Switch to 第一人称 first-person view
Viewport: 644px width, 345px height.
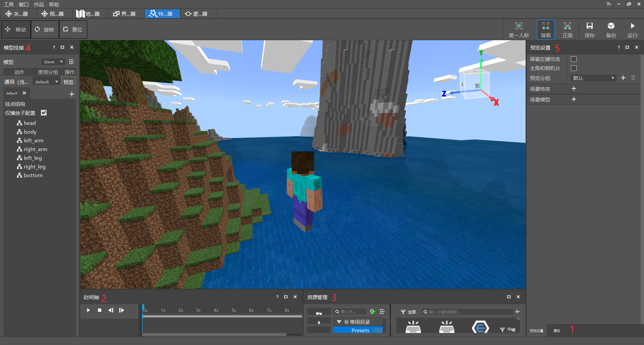point(519,30)
